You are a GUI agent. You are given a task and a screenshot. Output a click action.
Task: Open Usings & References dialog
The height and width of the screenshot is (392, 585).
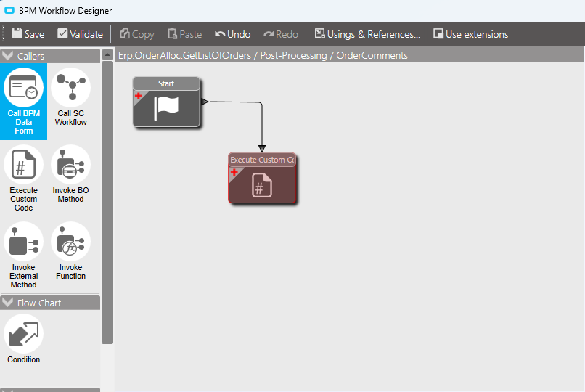point(367,34)
